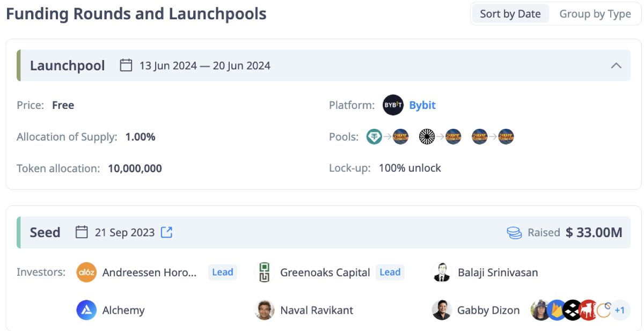Viewport: 644px width, 331px height.
Task: Open Gabby Dizon investor profile
Action: point(488,310)
